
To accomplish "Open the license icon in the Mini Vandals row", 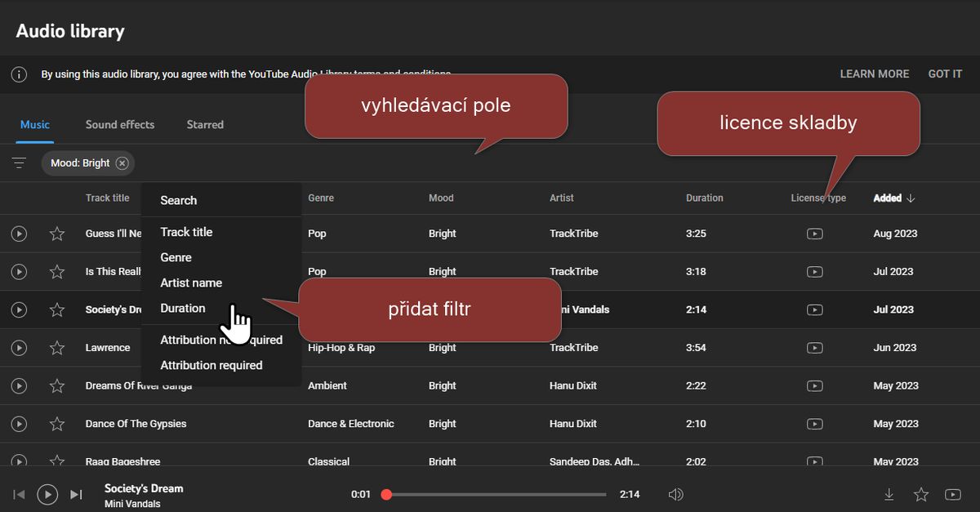I will coord(814,309).
